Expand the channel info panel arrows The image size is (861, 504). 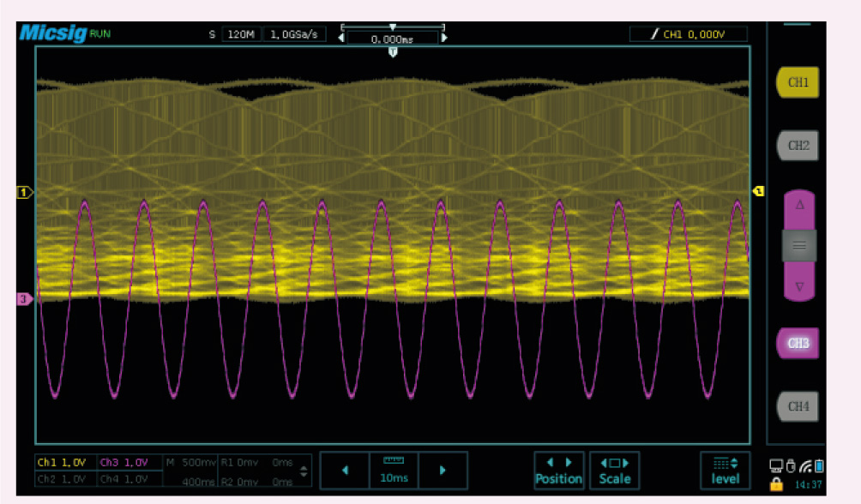pos(303,471)
